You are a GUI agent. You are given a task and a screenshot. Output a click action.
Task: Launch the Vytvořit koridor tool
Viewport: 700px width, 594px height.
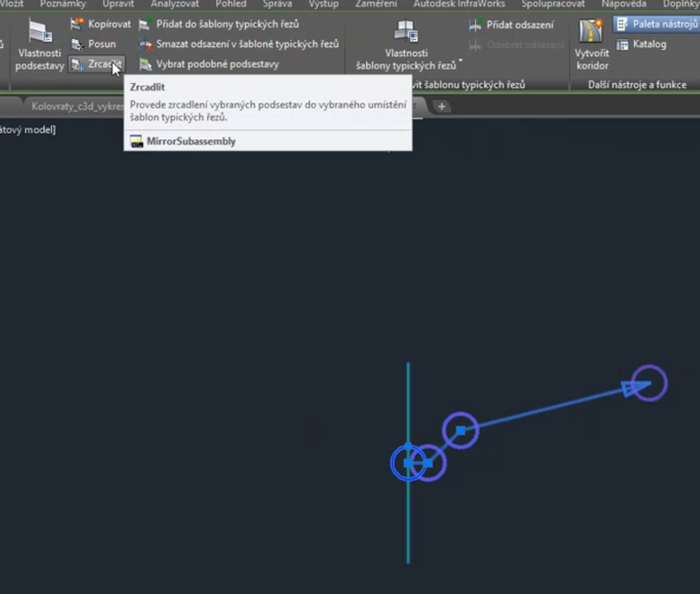click(592, 44)
